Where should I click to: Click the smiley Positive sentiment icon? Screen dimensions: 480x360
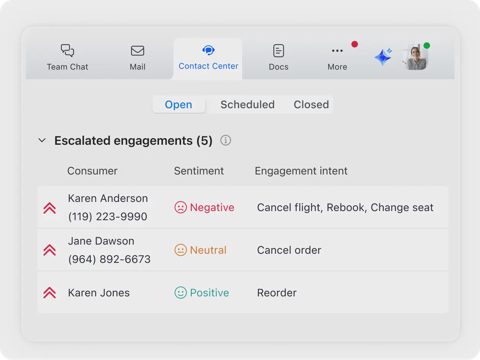tap(180, 293)
